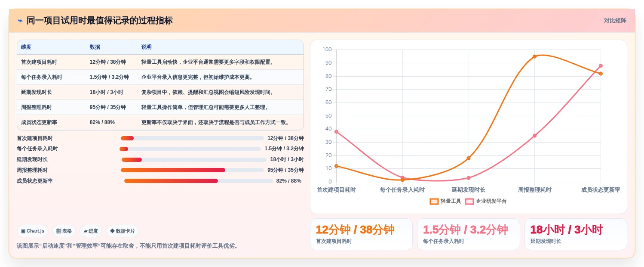The image size is (644, 267).
Task: Click the orange 轻量工具 legend color box
Action: 434,201
